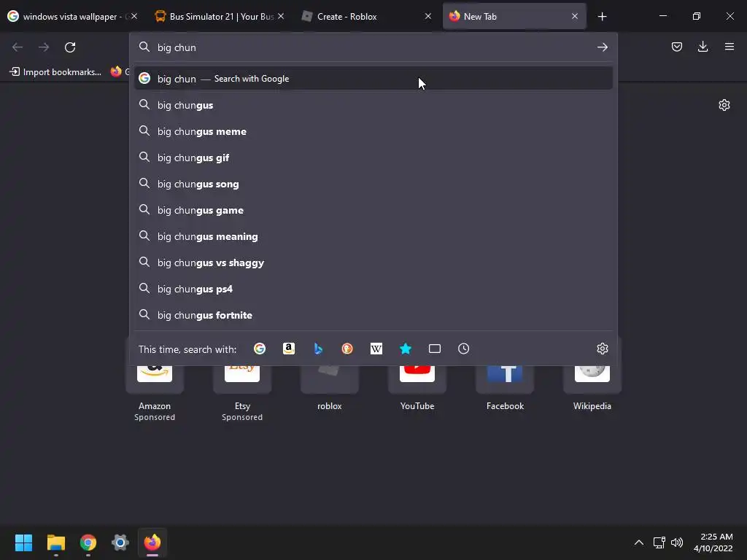Search this time with Amazon
The image size is (747, 560).
289,349
